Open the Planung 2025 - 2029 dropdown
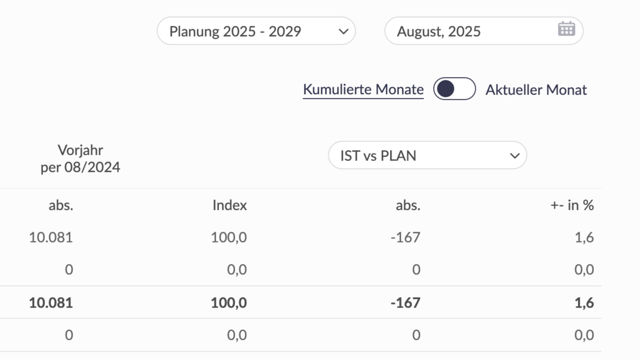This screenshot has width=640, height=360. 256,31
